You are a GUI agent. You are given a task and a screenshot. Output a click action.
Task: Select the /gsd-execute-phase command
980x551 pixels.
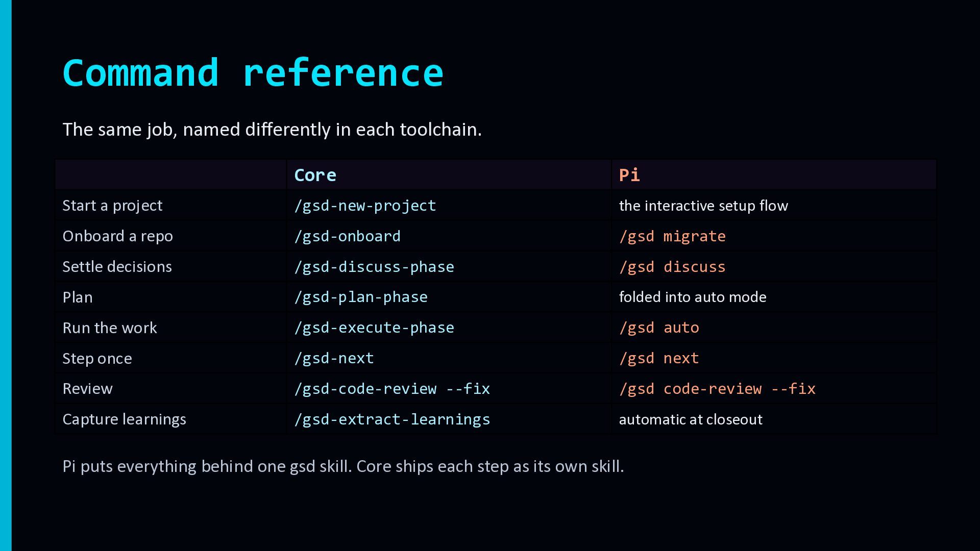[x=374, y=328]
